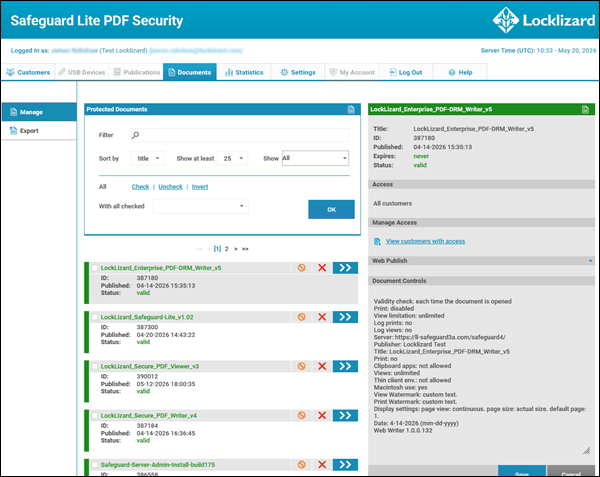Viewport: 600px width, 477px height.
Task: Tick checkbox for LockLizard_Secure_PDF_Viewer_v3
Action: click(x=95, y=366)
